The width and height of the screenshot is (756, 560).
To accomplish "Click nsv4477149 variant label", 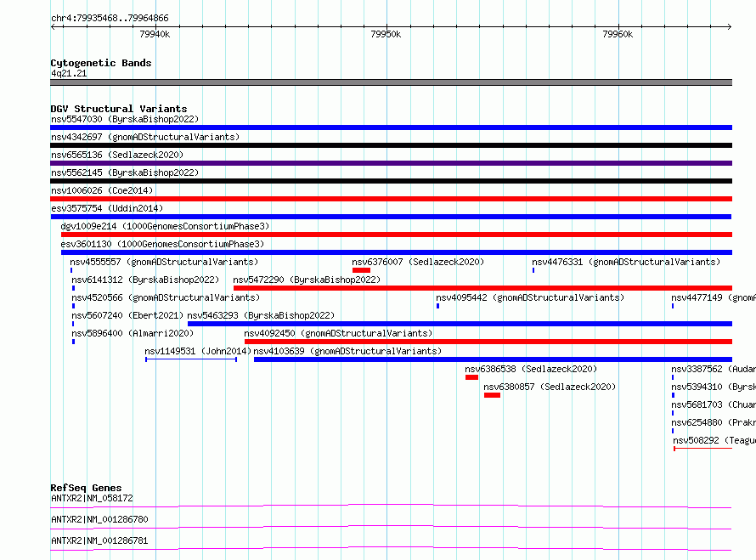I will click(x=714, y=297).
